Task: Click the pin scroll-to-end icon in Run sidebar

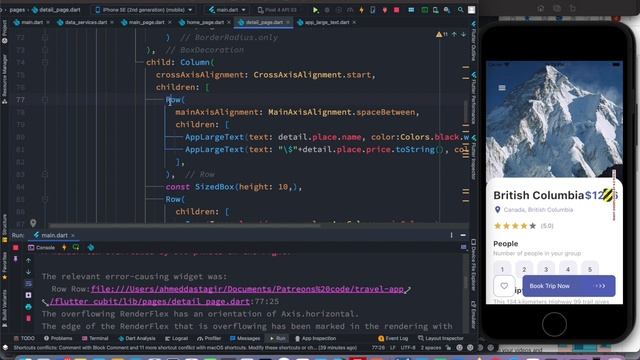Action: pos(16,259)
